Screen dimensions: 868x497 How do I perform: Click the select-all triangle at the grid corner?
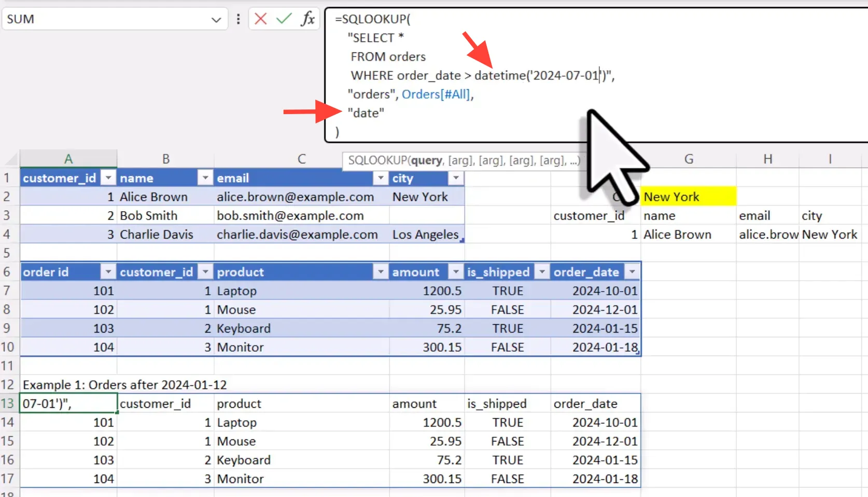(10, 158)
